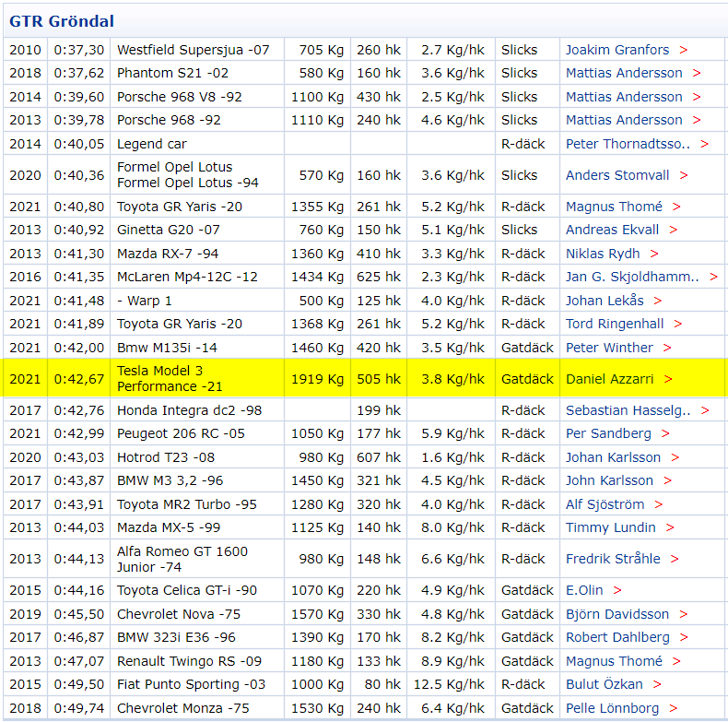Open Peter Winther driver link
The width and height of the screenshot is (728, 722).
[609, 348]
